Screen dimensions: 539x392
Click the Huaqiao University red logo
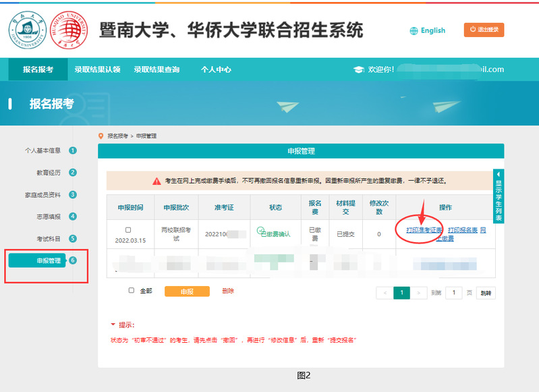(x=69, y=30)
